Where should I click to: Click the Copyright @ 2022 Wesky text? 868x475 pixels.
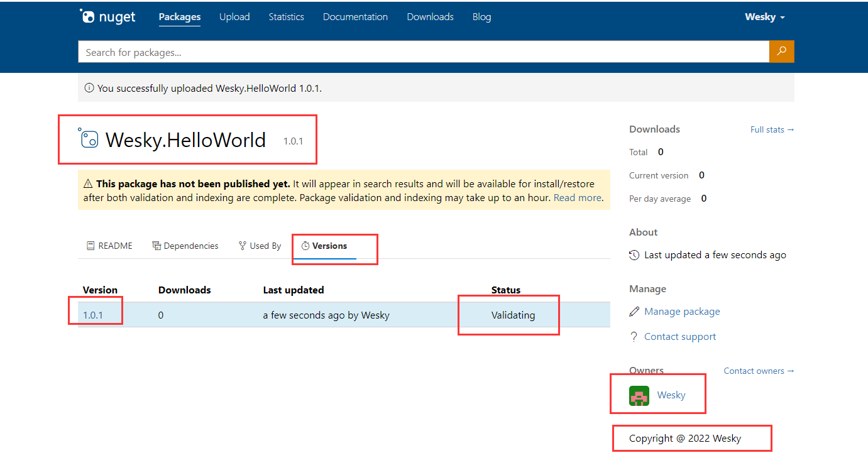(685, 439)
